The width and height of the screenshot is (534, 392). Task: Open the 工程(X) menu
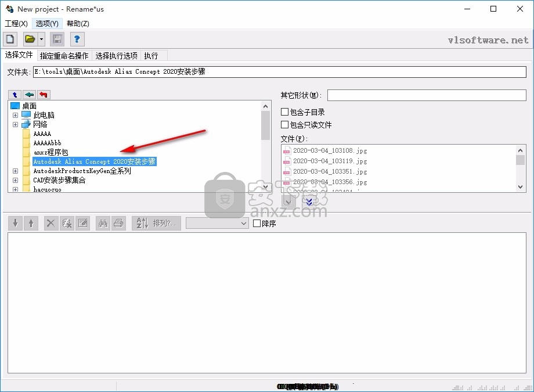(16, 23)
